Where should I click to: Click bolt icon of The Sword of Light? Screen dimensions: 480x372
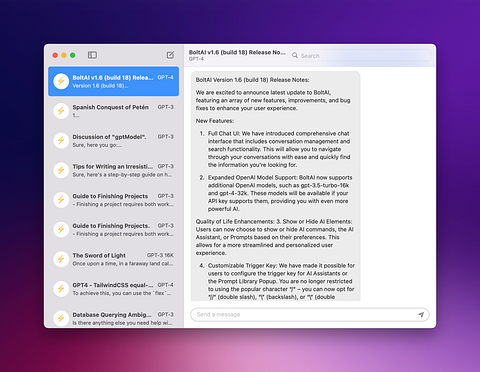[x=61, y=259]
